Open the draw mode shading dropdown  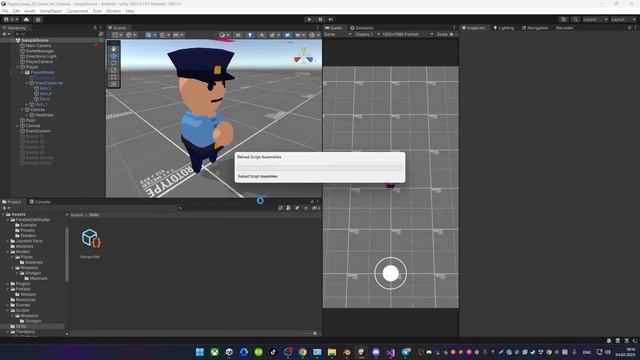(x=224, y=35)
